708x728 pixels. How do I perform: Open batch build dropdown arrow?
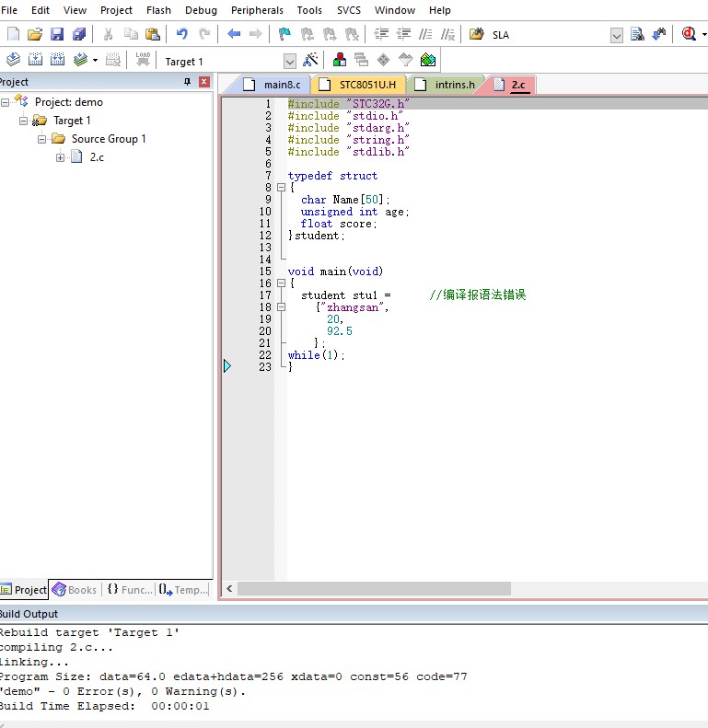click(x=95, y=61)
